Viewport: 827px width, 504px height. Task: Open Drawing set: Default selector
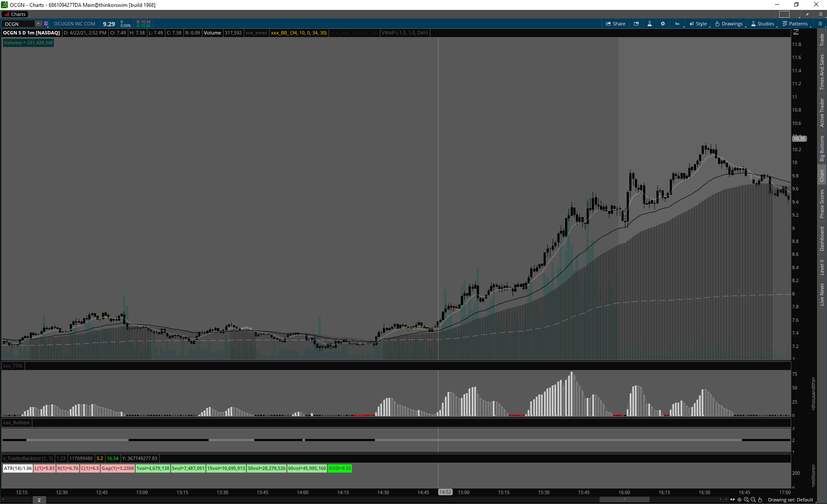(x=790, y=500)
